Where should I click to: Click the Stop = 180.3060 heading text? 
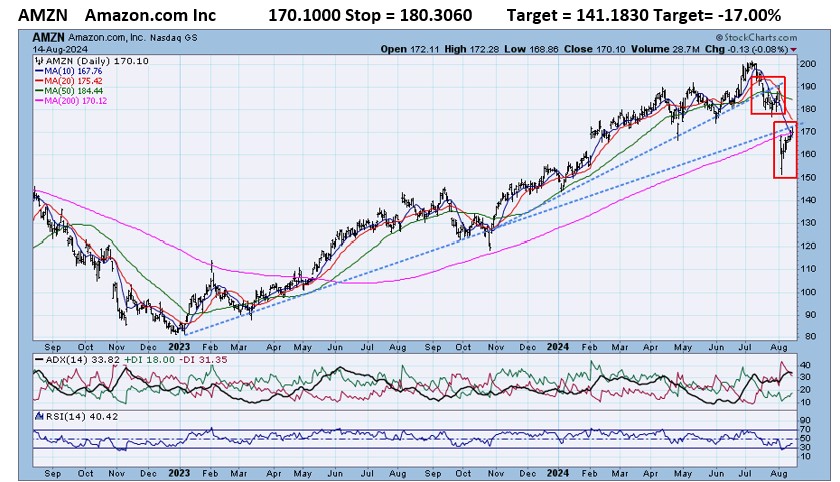409,15
